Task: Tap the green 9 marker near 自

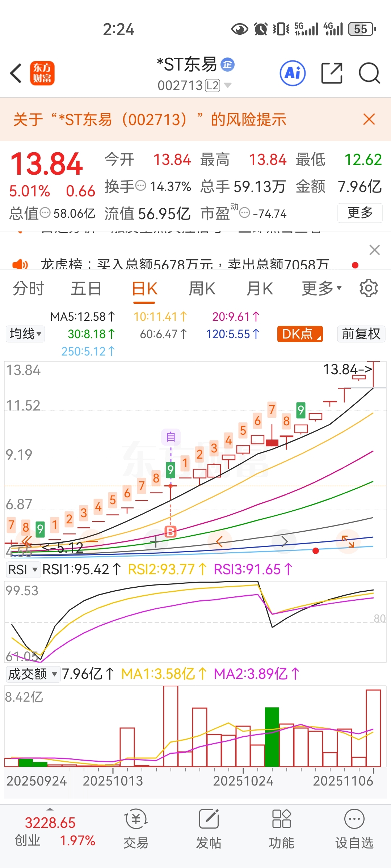Action: (x=171, y=470)
